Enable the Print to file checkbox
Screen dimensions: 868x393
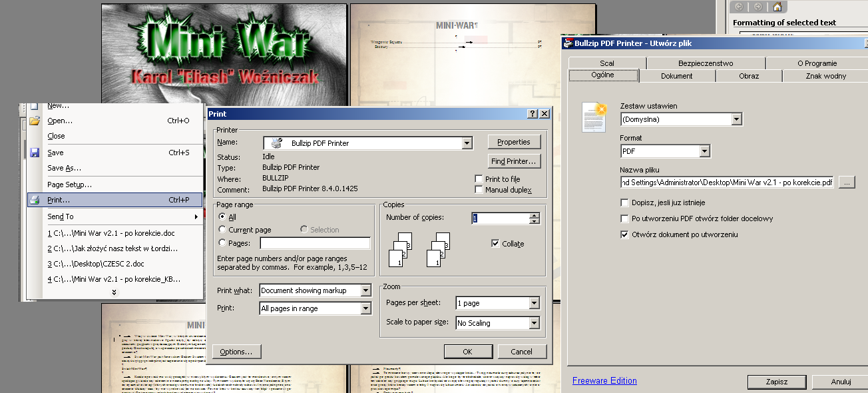(479, 179)
